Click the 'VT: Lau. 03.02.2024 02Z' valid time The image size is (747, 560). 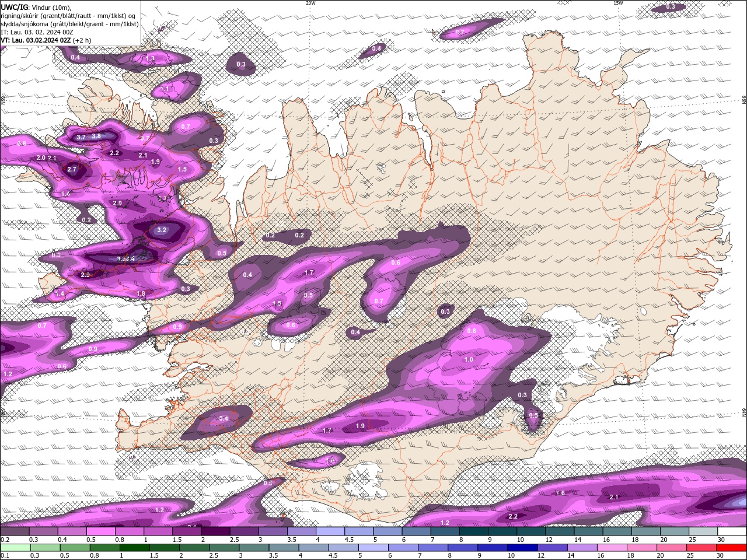pos(36,40)
